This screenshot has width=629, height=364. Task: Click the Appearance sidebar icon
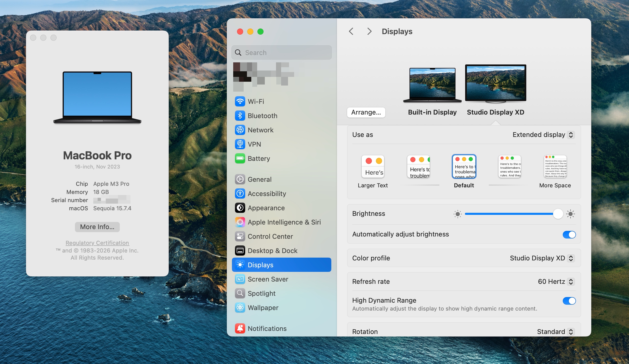[x=240, y=208]
